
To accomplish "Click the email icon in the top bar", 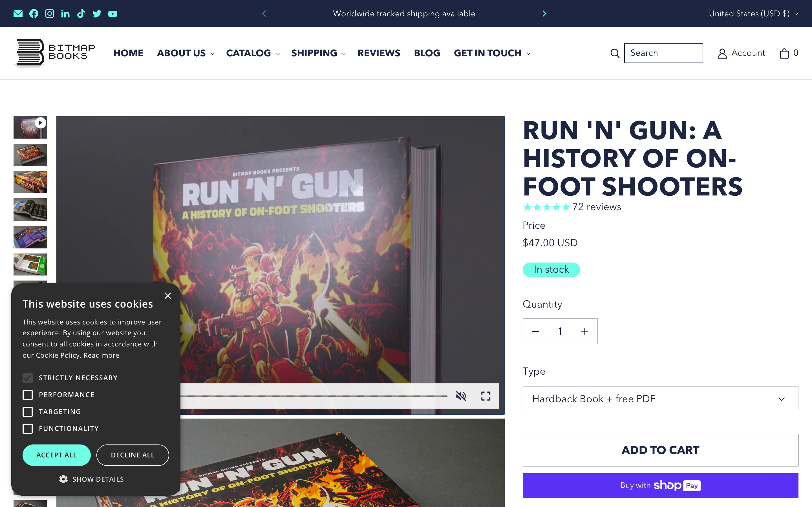I will click(18, 14).
